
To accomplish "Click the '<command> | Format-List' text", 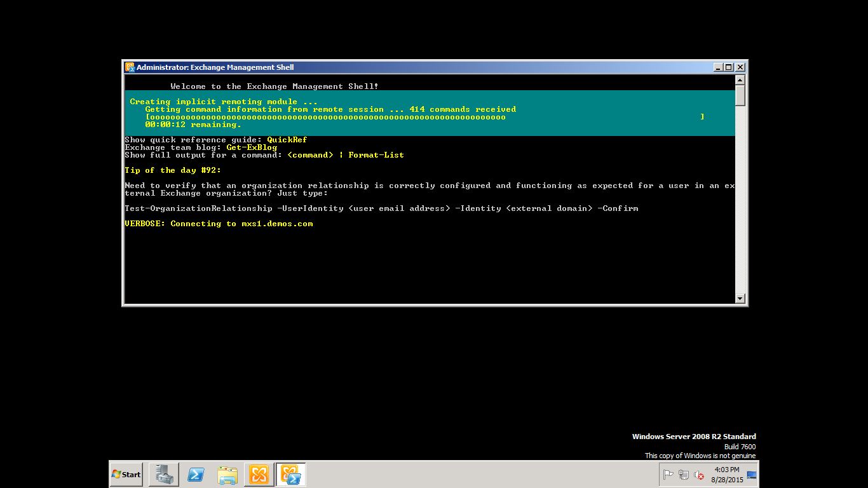I will 346,155.
